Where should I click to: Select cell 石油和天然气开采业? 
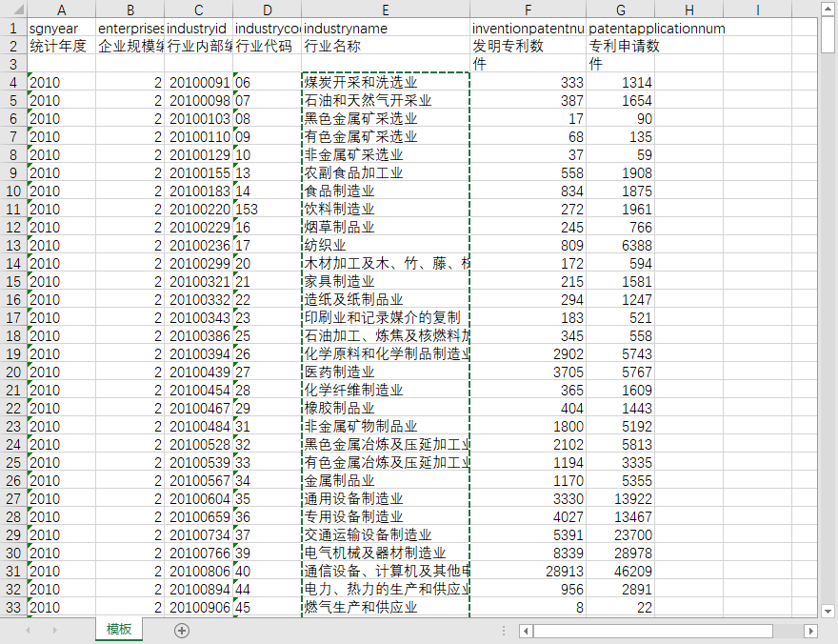(386, 100)
